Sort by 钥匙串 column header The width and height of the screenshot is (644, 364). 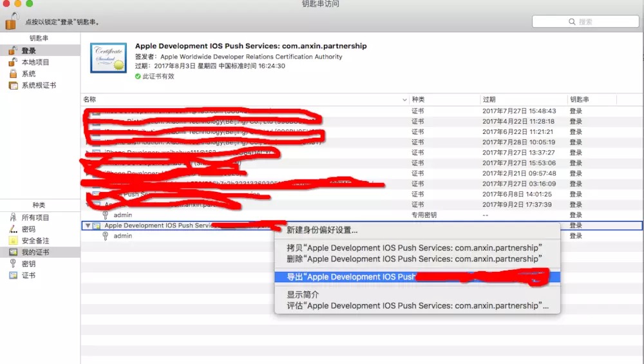(591, 99)
